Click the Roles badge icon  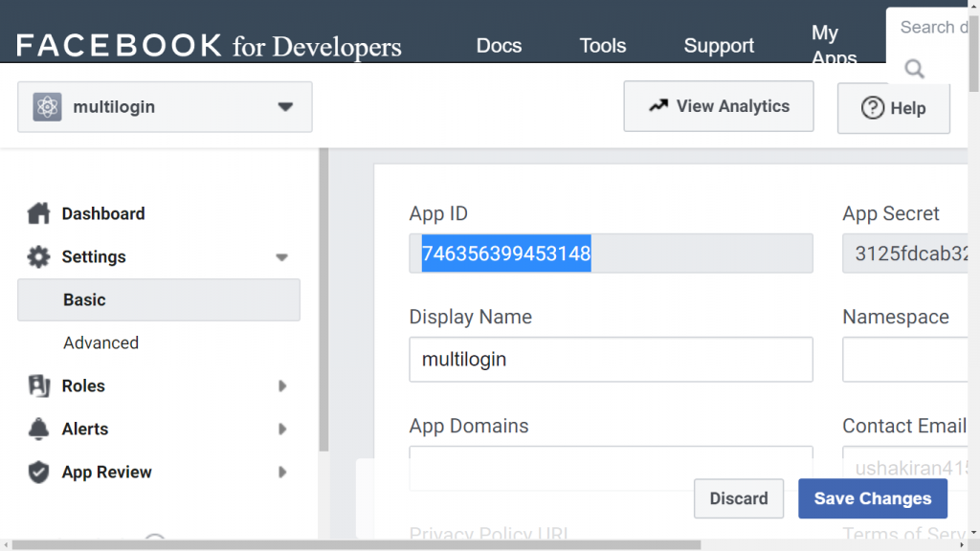(38, 386)
